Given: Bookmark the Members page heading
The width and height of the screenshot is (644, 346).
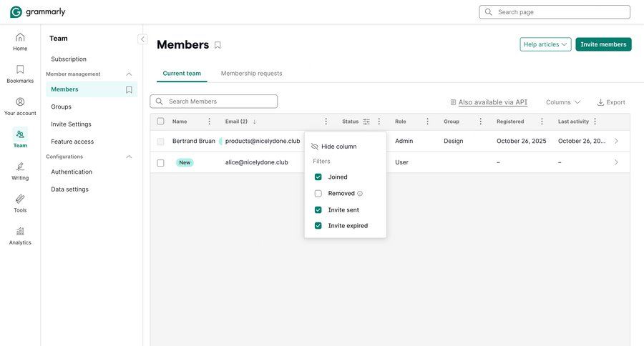Looking at the screenshot, I should (218, 45).
